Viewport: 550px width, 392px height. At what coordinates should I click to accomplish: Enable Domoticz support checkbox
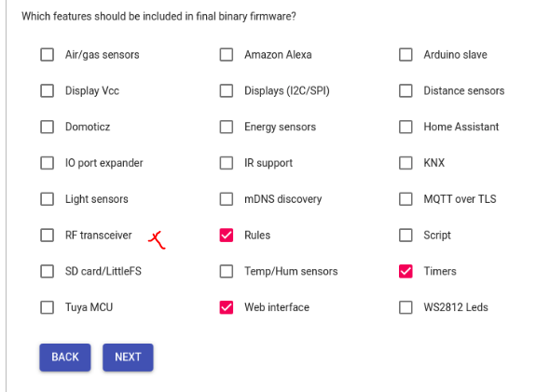click(47, 127)
